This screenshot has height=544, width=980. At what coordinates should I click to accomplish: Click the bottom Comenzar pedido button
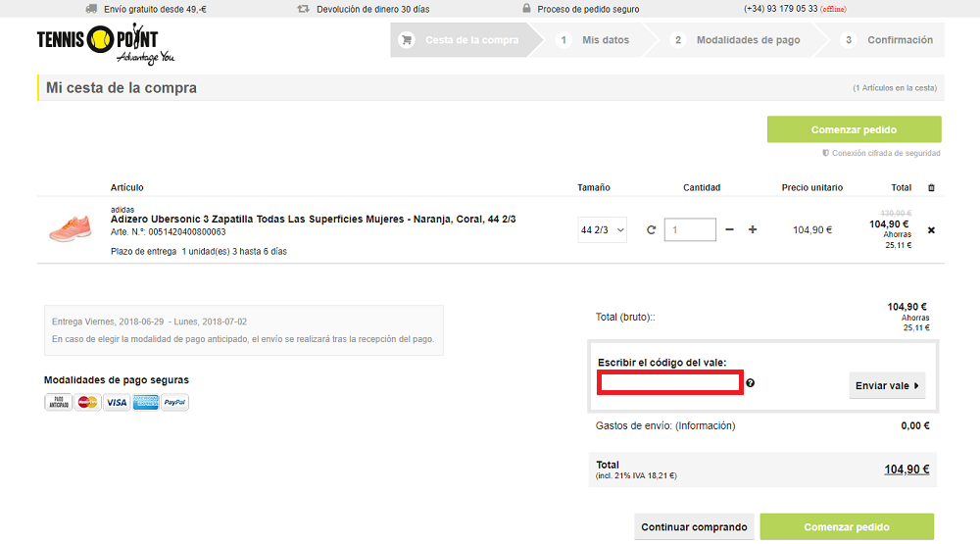[847, 526]
